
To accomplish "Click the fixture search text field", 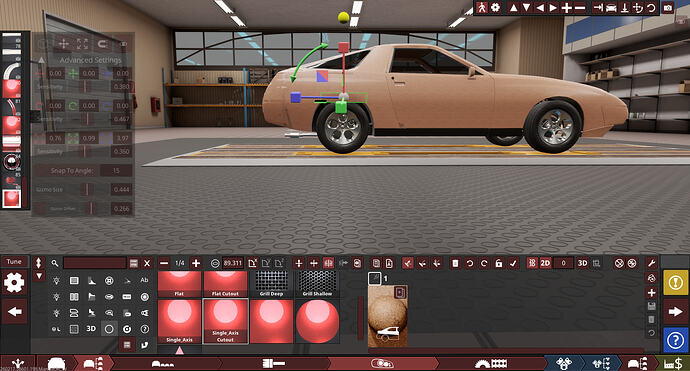I will (x=95, y=263).
